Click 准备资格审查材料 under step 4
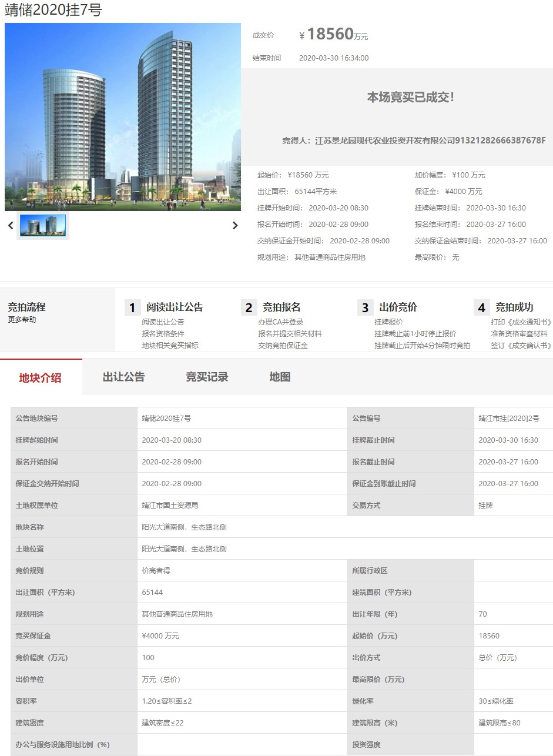Image resolution: width=553 pixels, height=756 pixels. 519,334
